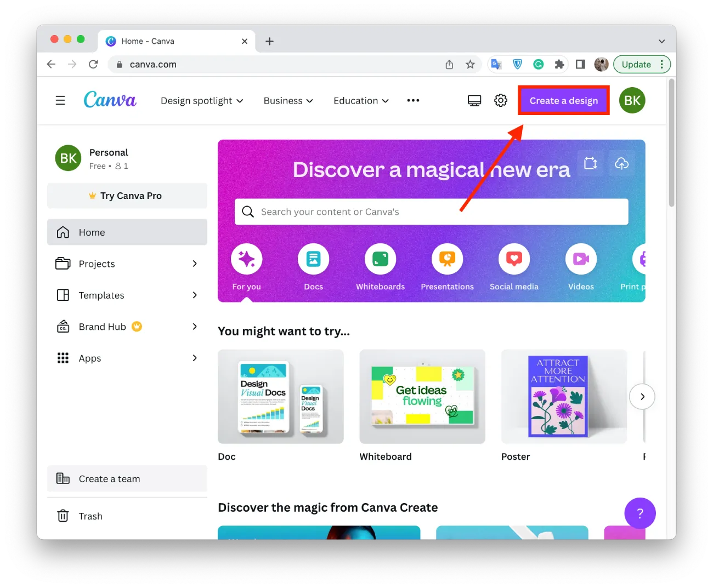713x588 pixels.
Task: Bookmark page with the star icon
Action: pos(470,64)
